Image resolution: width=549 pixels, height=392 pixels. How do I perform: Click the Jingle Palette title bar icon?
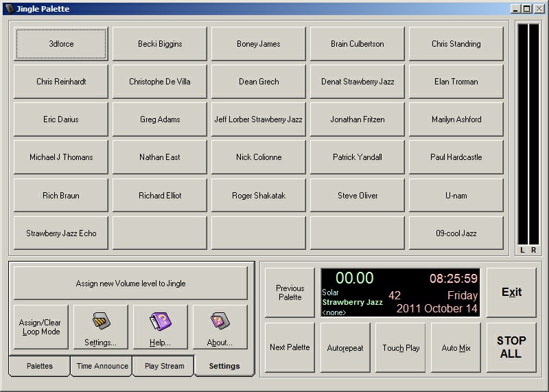pyautogui.click(x=9, y=9)
